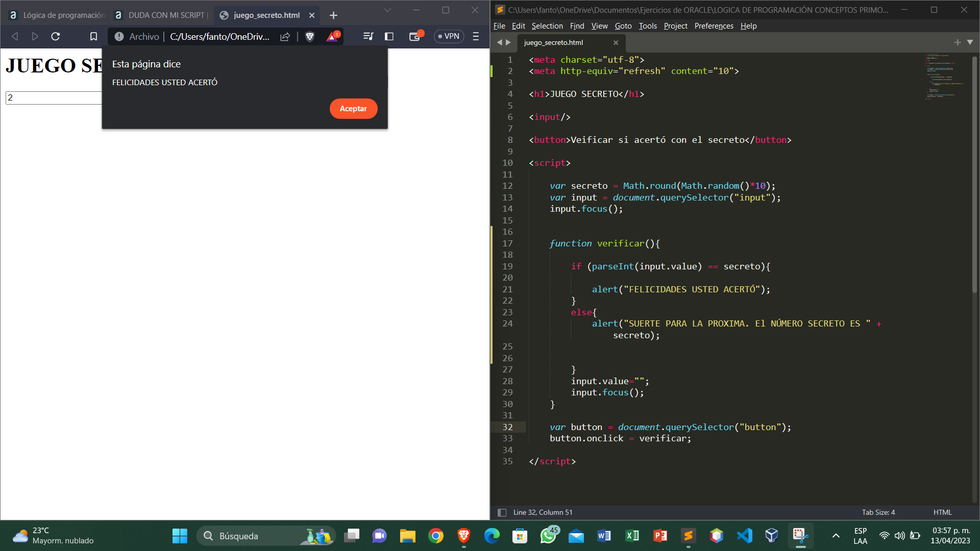The image size is (980, 551).
Task: Show hidden system tray icons chevron
Action: (836, 536)
